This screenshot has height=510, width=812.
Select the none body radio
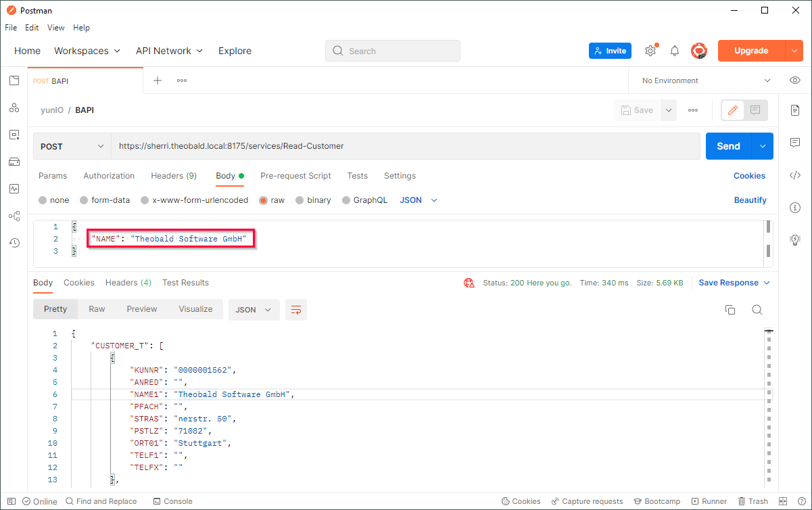(43, 200)
